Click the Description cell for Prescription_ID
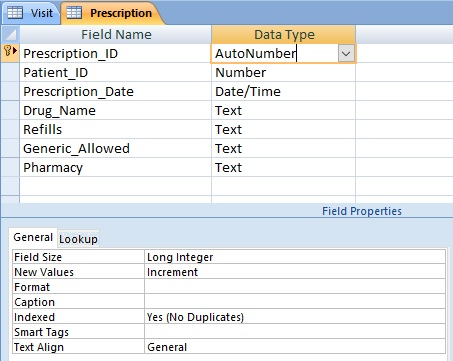The image size is (453, 361). point(404,53)
